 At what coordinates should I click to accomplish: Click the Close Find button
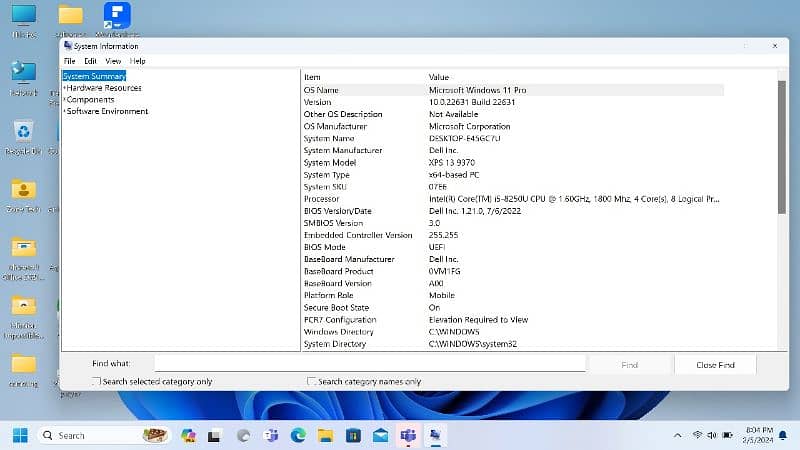click(x=715, y=365)
